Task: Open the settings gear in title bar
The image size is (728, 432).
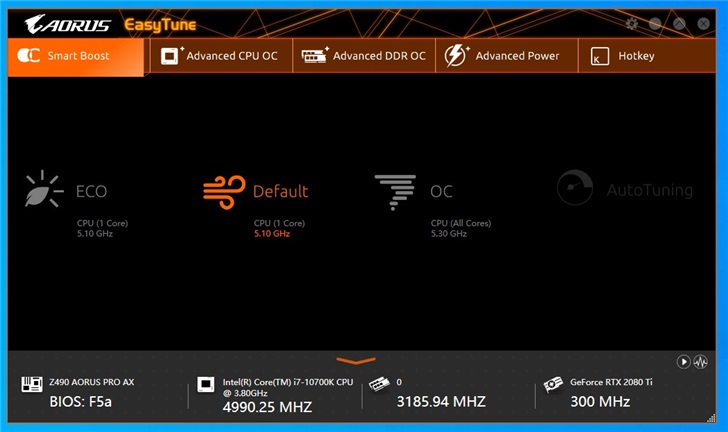Action: click(631, 24)
